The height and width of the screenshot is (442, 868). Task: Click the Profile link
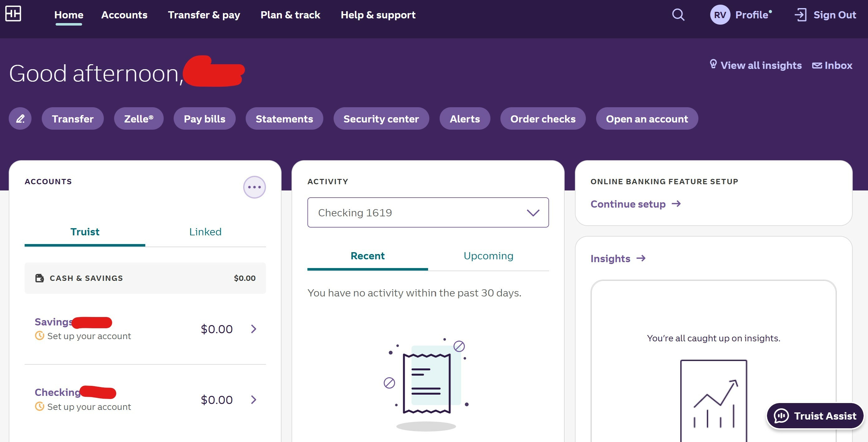[x=751, y=15]
